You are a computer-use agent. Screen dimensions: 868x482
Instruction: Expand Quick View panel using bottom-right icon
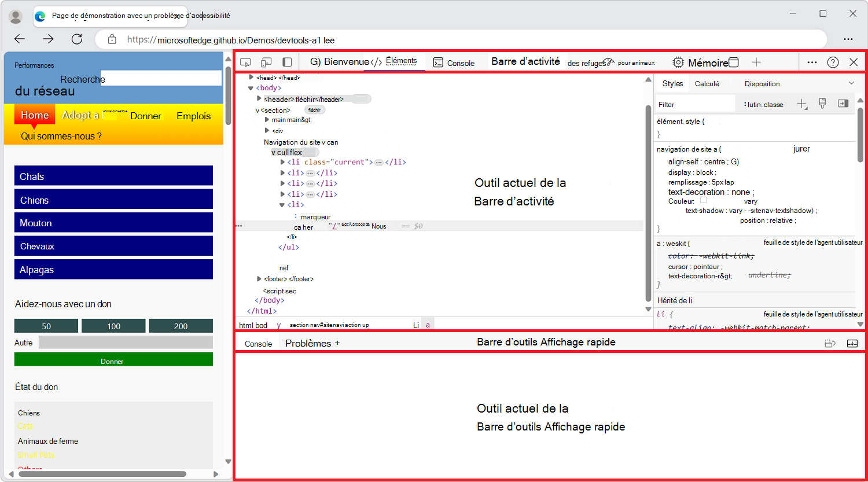click(852, 343)
